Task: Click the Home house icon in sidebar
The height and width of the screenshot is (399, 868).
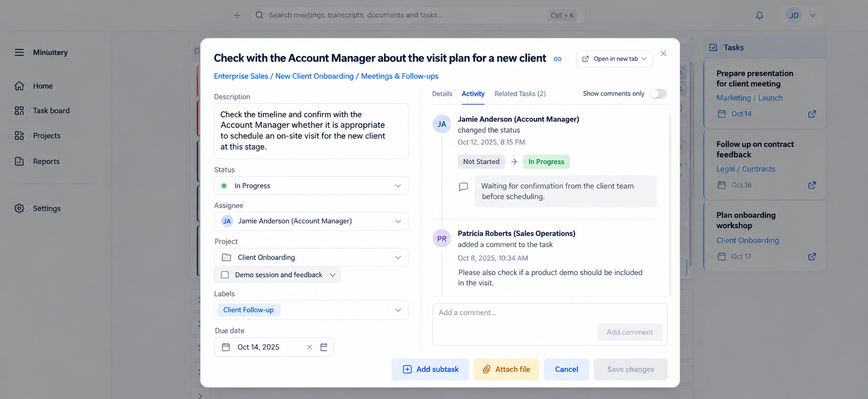Action: click(19, 86)
